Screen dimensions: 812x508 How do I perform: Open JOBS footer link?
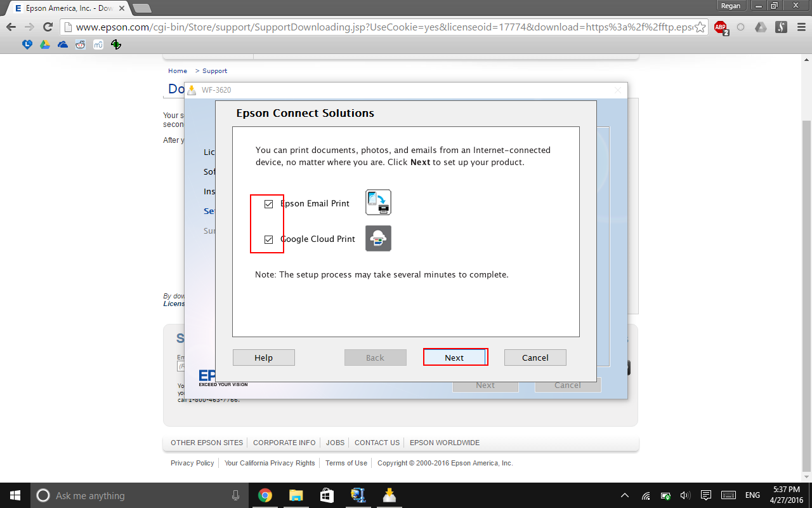335,443
